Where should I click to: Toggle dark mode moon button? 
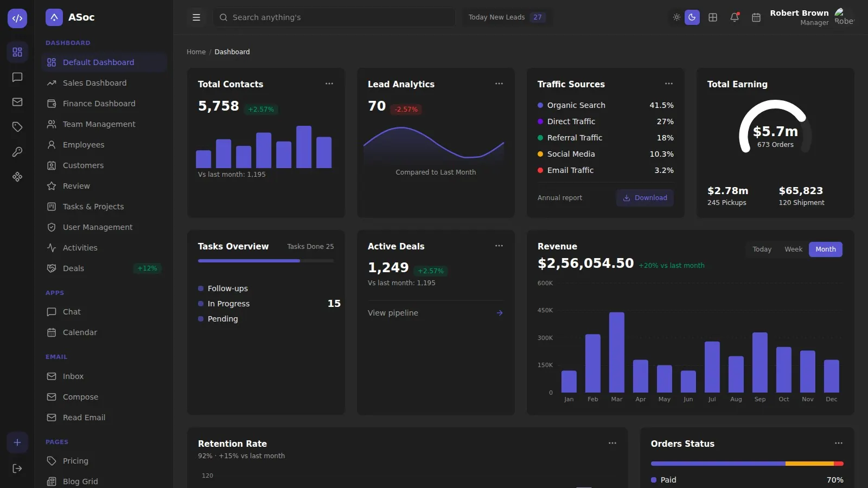[692, 17]
